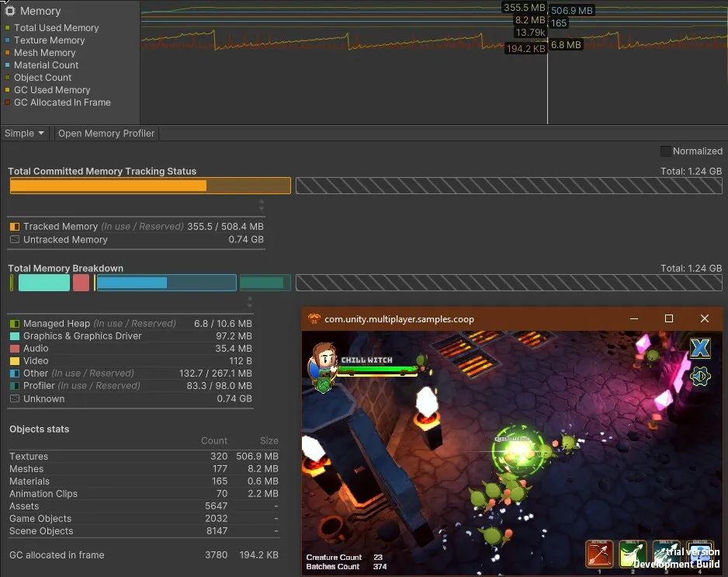Click the X quit icon in the game
This screenshot has width=728, height=577.
click(699, 349)
